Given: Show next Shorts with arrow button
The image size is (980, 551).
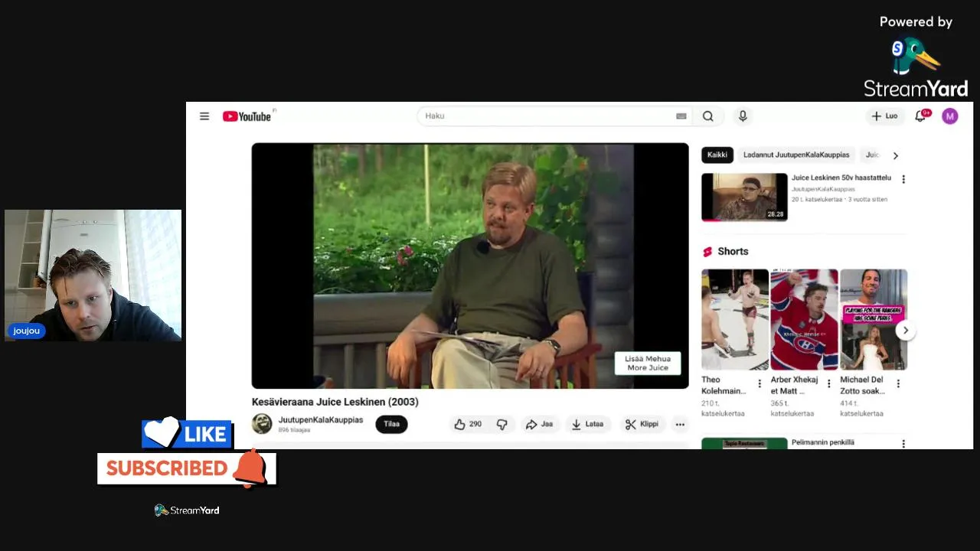Looking at the screenshot, I should (905, 331).
